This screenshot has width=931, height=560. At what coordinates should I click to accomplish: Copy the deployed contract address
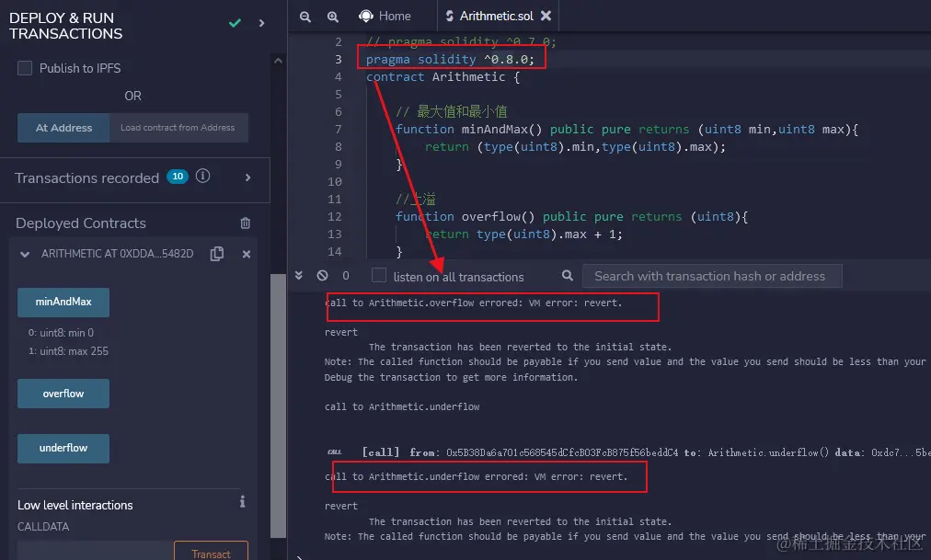[x=217, y=253]
